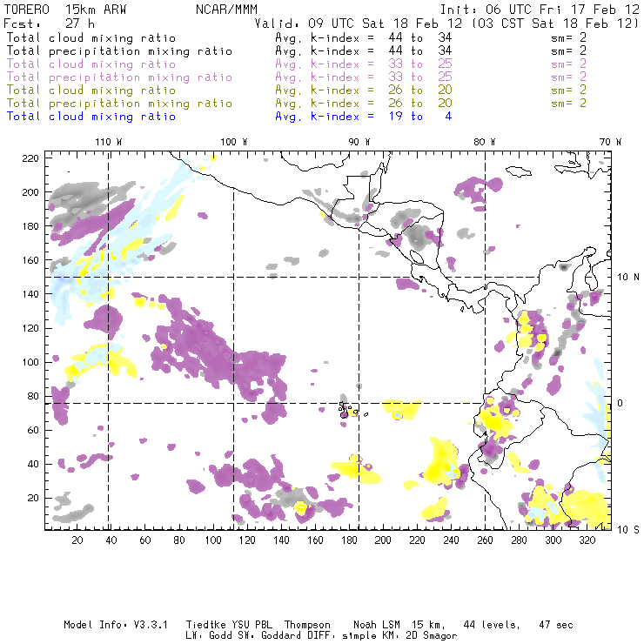Click the "TORERO 15km ARW" title text
This screenshot has height=644, width=644.
pos(65,10)
